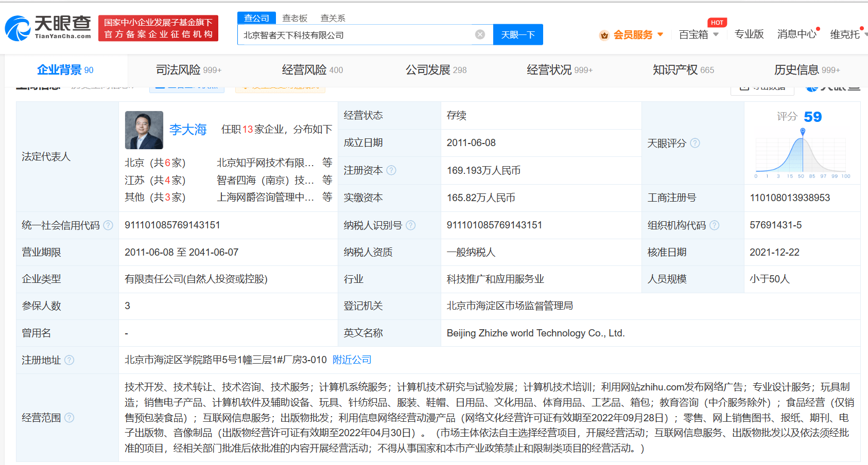The height and width of the screenshot is (465, 868).
Task: Open 李大海 legal representative profile
Action: [x=188, y=130]
